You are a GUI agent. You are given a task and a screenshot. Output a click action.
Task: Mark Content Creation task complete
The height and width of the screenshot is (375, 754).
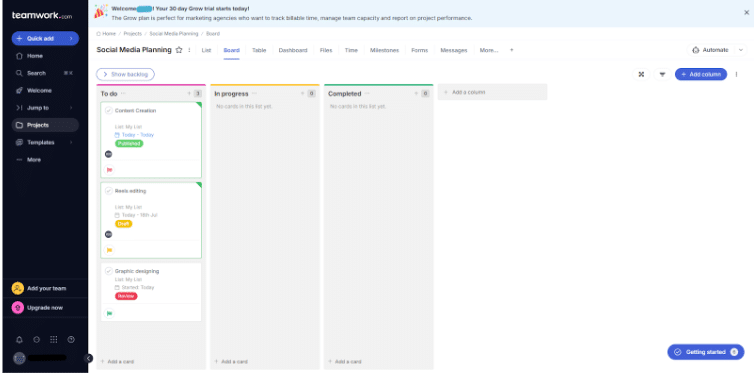coord(109,111)
